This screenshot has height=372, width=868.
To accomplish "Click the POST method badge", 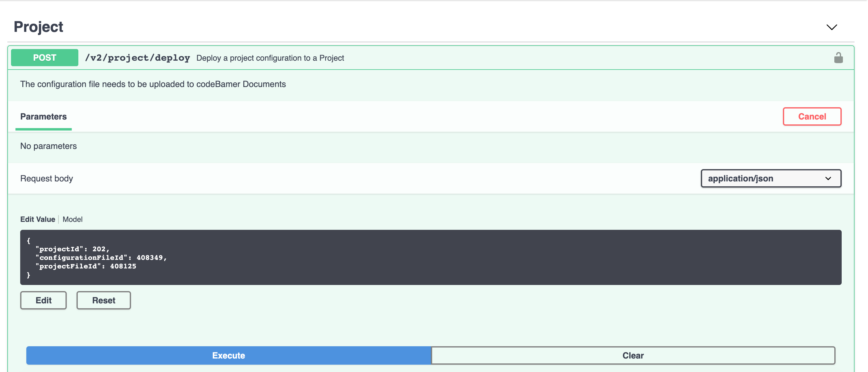I will tap(44, 58).
